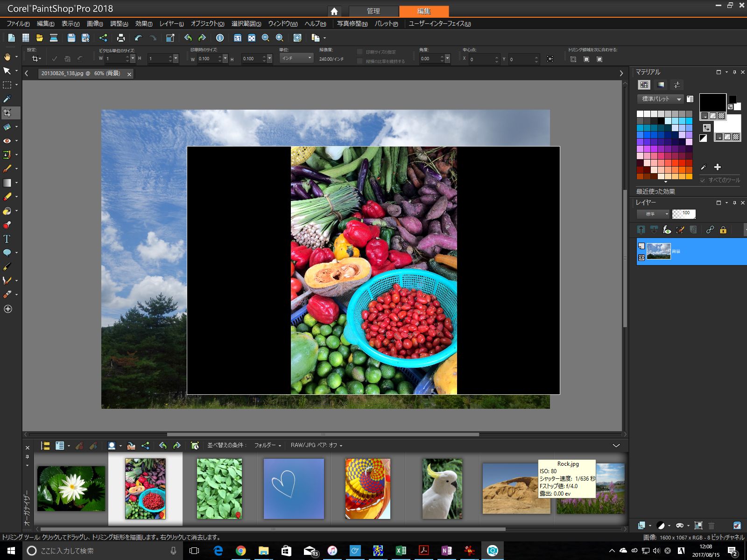
Task: Open the RAW/JPG ペア: オフ dropdown
Action: tap(317, 446)
